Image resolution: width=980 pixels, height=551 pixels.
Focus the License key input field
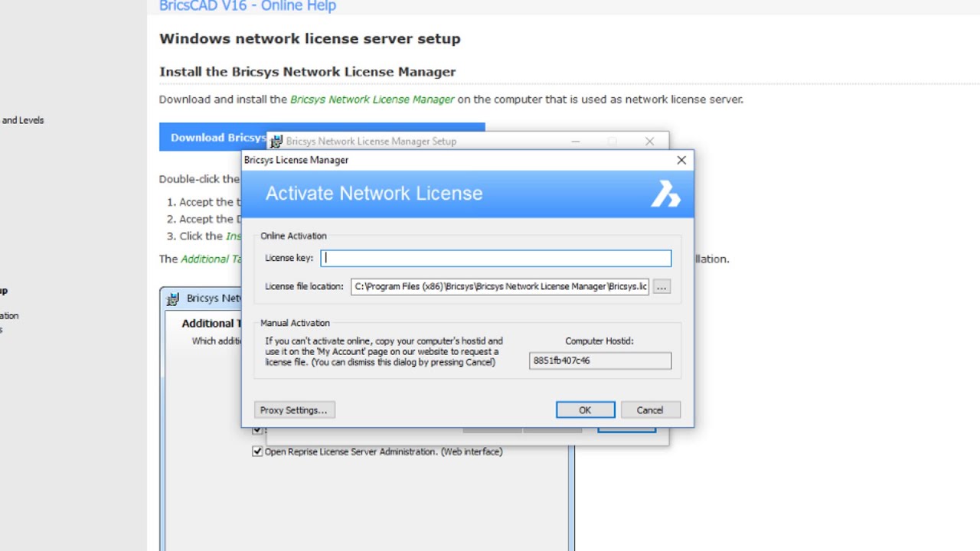[x=496, y=258]
